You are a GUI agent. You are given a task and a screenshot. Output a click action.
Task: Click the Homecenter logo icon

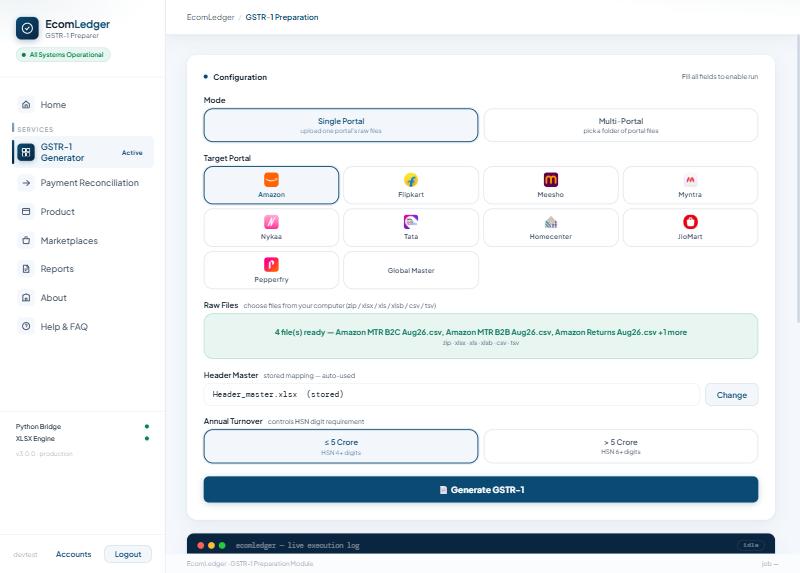[x=551, y=222]
